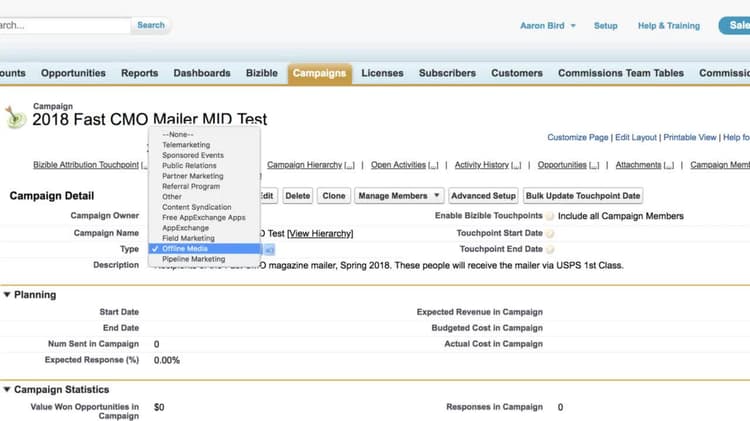
Task: Collapse the Campaign Statistics section
Action: tap(7, 389)
